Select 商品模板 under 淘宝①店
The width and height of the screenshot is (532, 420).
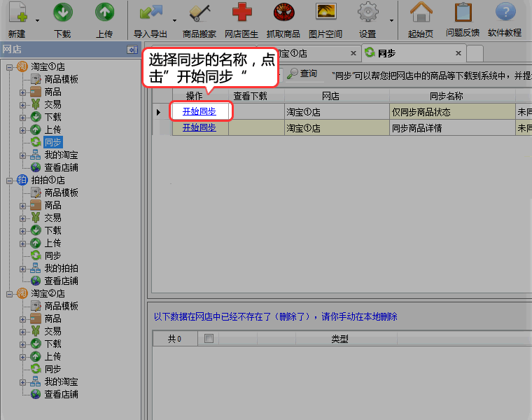pos(62,79)
